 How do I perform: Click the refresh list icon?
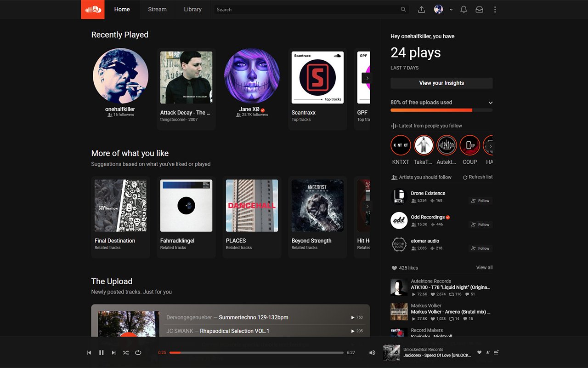tap(465, 177)
